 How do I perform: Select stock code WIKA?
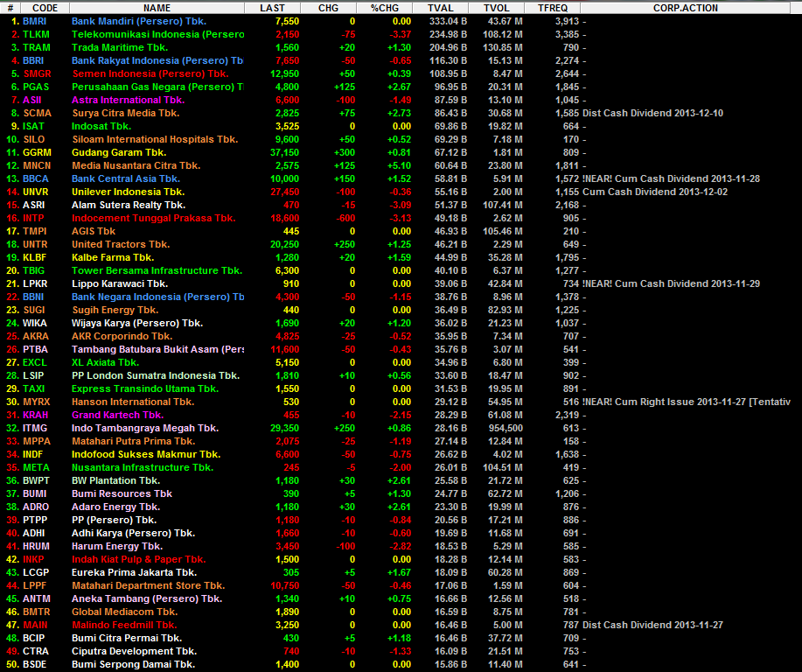tap(35, 323)
